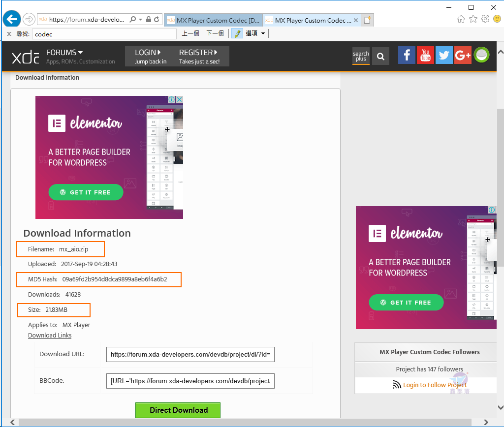Click the Download URL text field
The width and height of the screenshot is (504, 427).
pyautogui.click(x=190, y=354)
